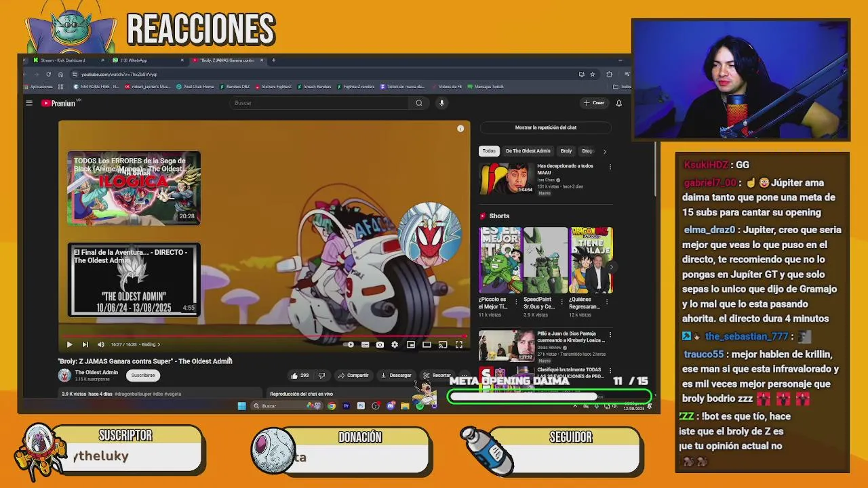The height and width of the screenshot is (488, 868).
Task: Open Google Chrome from the taskbar
Action: pos(332,406)
